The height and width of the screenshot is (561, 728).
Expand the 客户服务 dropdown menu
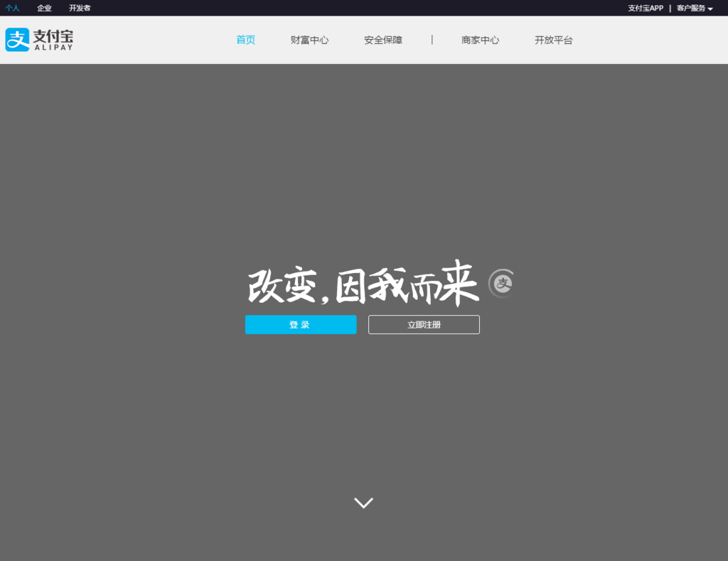coord(695,9)
